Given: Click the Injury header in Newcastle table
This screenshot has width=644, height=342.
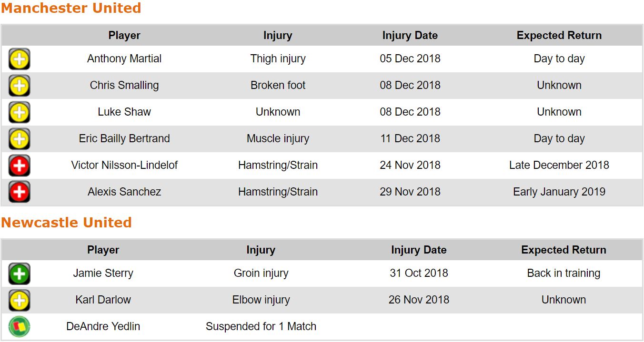Looking at the screenshot, I should (261, 250).
